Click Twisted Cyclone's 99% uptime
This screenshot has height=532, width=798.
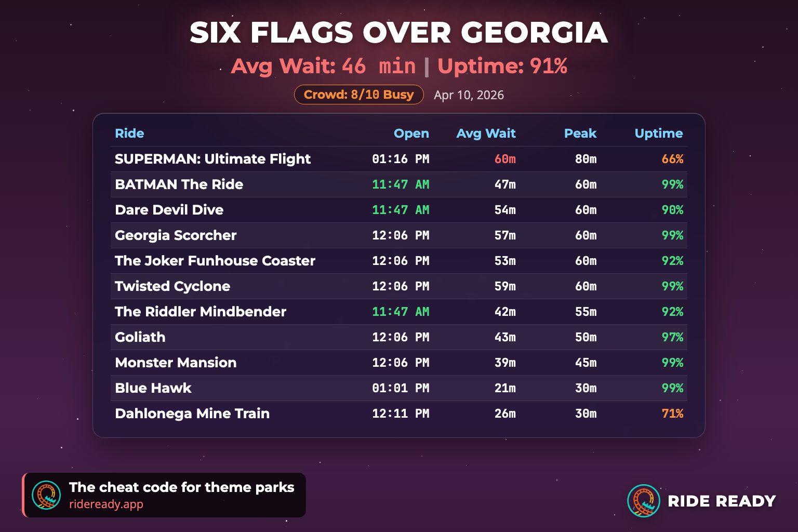(x=672, y=286)
